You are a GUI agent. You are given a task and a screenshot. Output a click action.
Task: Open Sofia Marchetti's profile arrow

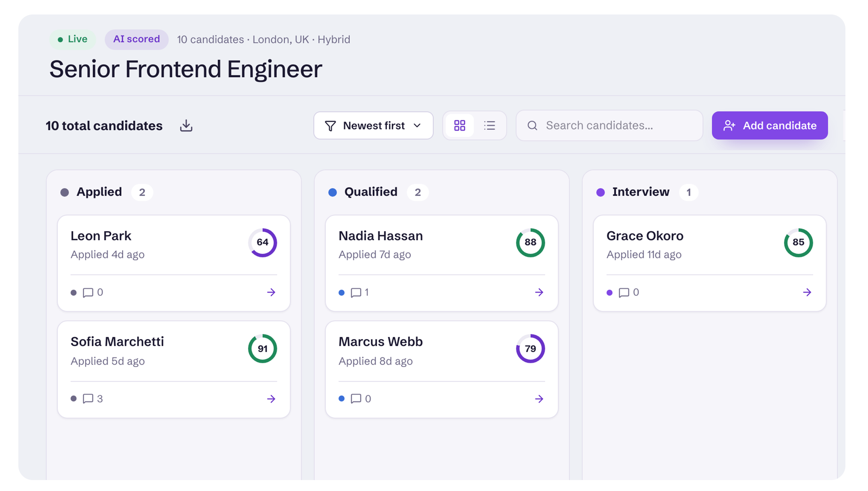pos(271,399)
